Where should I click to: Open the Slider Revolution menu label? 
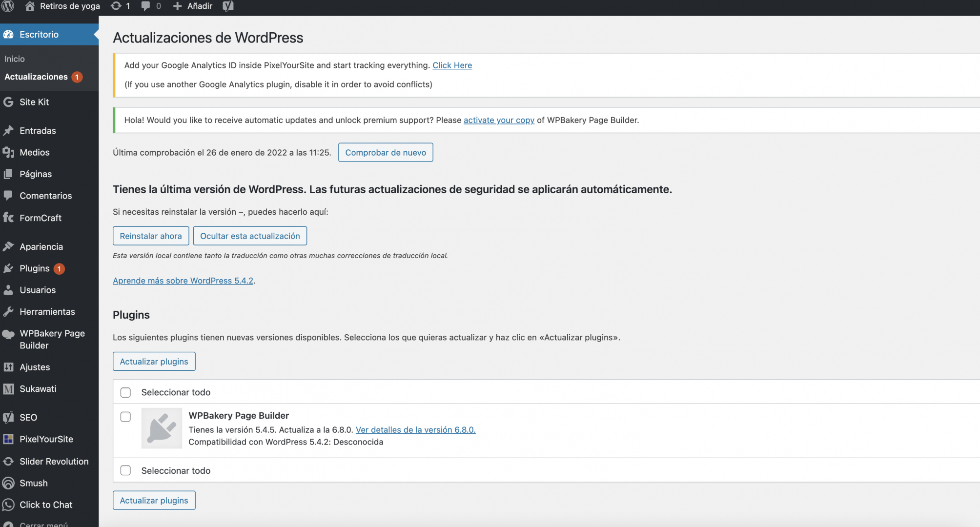click(x=54, y=461)
